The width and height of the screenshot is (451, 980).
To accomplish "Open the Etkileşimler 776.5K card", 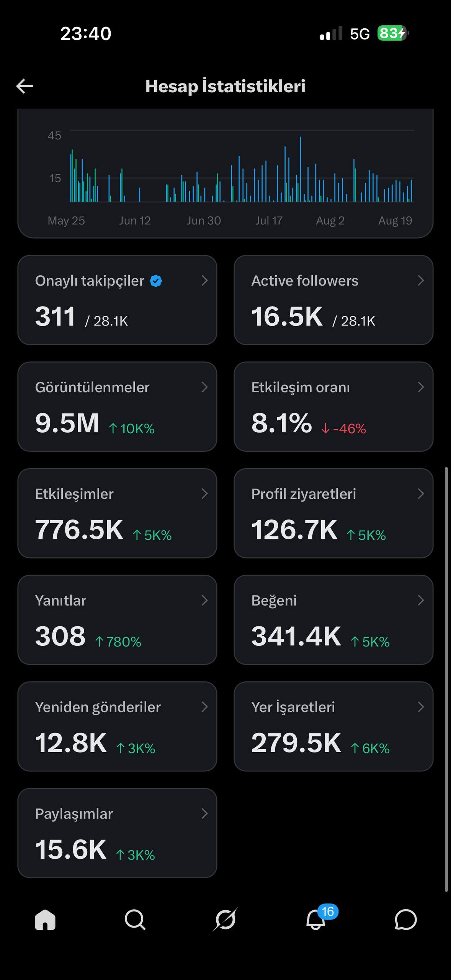I will (117, 513).
